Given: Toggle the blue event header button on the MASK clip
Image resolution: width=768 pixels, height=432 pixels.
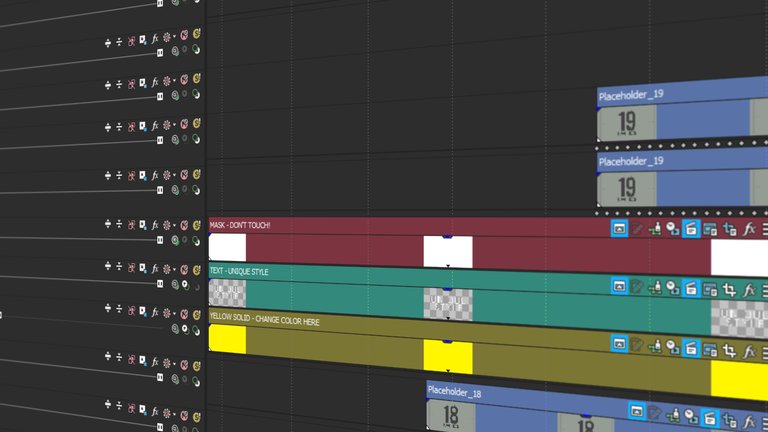Looking at the screenshot, I should click(619, 228).
